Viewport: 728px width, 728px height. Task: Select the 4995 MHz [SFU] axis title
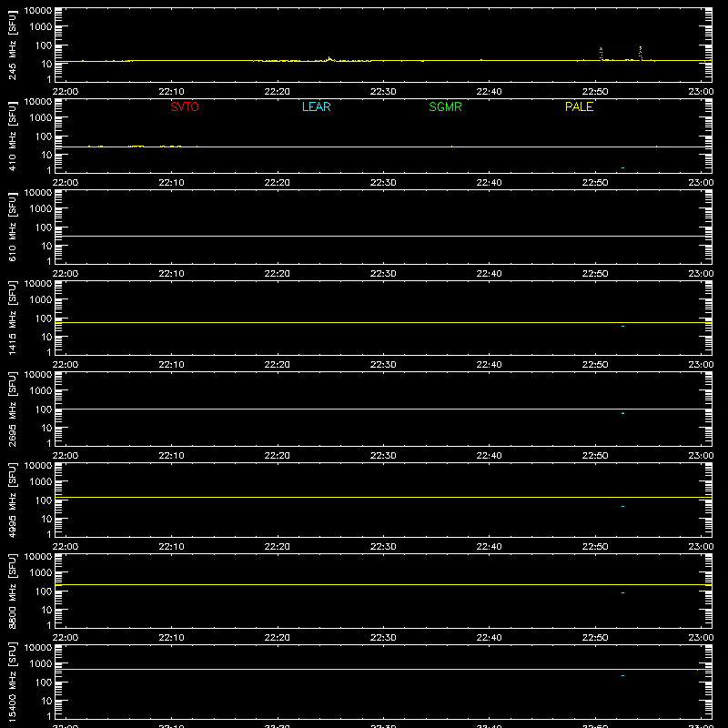pyautogui.click(x=13, y=500)
